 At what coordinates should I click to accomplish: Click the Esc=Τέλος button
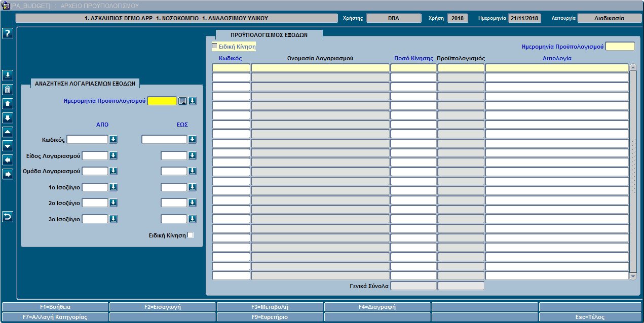point(591,317)
